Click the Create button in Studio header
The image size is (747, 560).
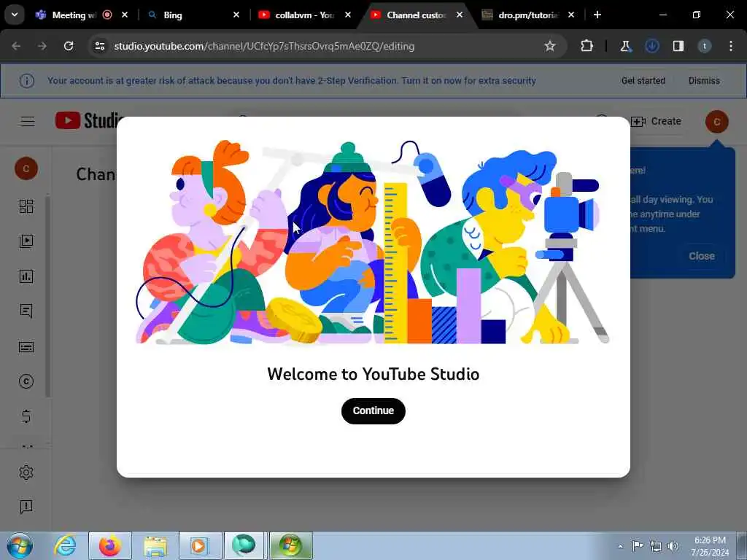656,122
